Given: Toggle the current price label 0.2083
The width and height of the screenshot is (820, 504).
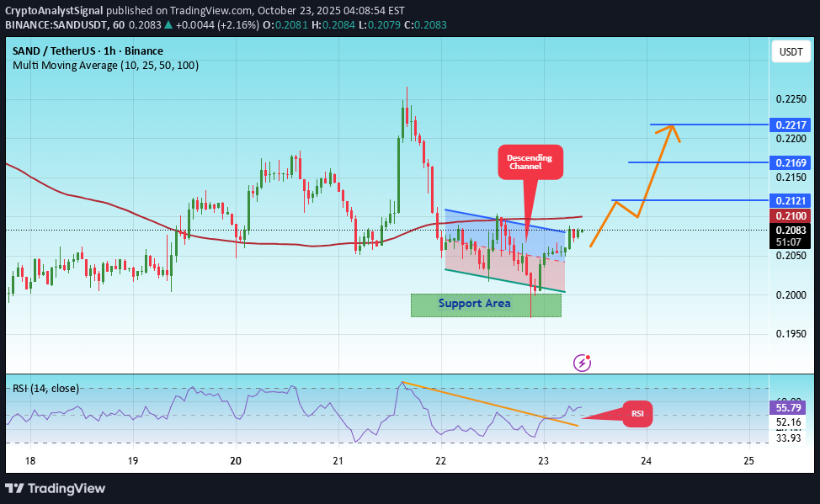Looking at the screenshot, I should point(790,230).
